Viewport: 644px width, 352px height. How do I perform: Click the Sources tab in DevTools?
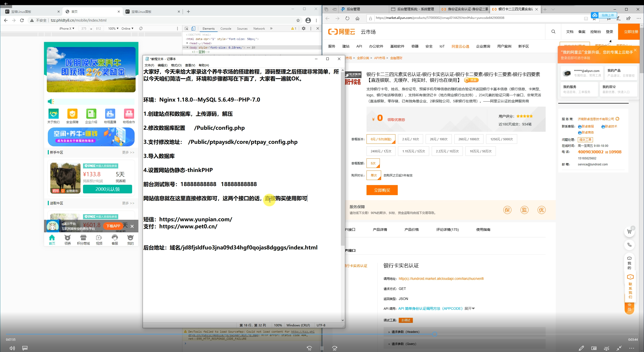pos(242,29)
